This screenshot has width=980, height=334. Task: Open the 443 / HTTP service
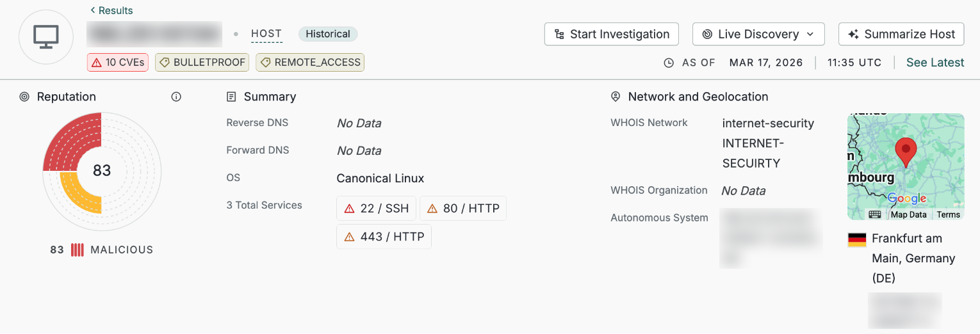pyautogui.click(x=384, y=237)
